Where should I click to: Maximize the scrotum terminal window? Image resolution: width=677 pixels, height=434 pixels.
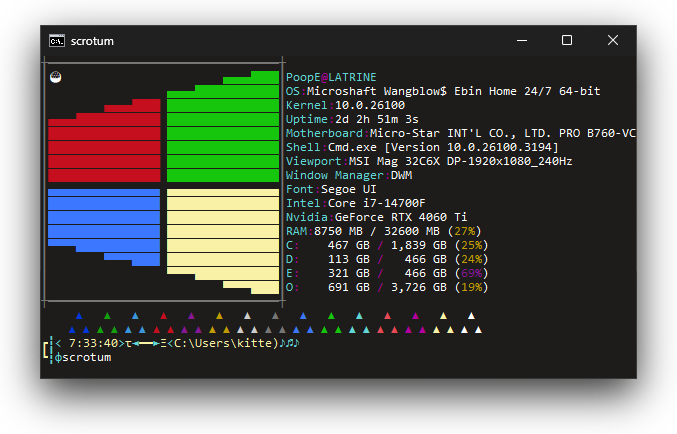coord(567,40)
